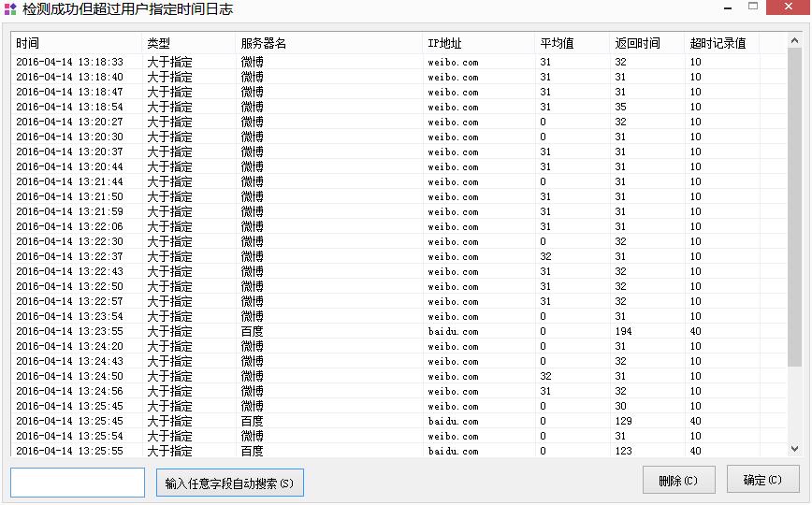Click scrollbar up arrow
The width and height of the screenshot is (812, 505).
pos(794,40)
